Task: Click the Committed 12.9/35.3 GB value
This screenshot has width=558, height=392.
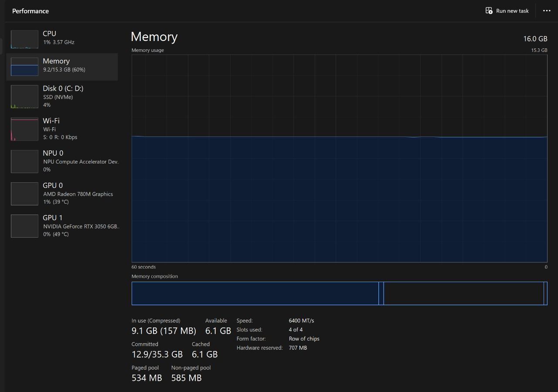Action: pos(157,355)
